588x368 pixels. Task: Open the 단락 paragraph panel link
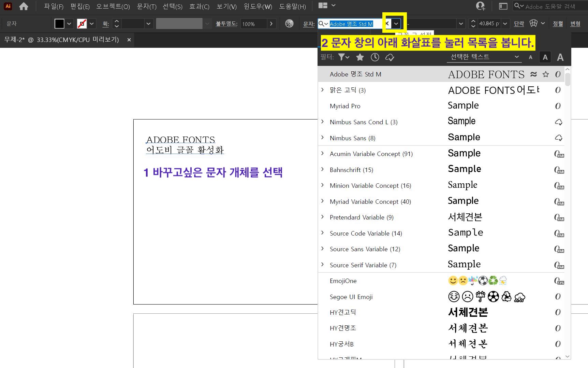(x=519, y=24)
